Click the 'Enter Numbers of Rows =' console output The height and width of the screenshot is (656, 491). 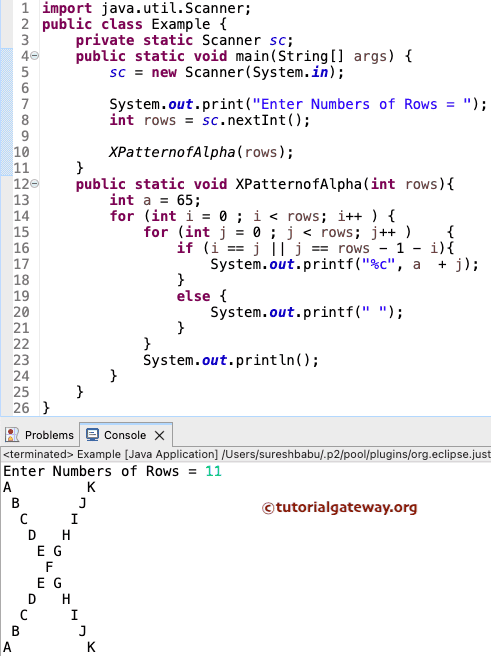pos(100,472)
